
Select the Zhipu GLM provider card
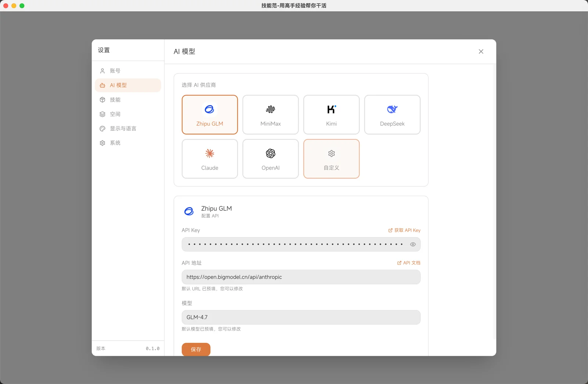tap(209, 115)
